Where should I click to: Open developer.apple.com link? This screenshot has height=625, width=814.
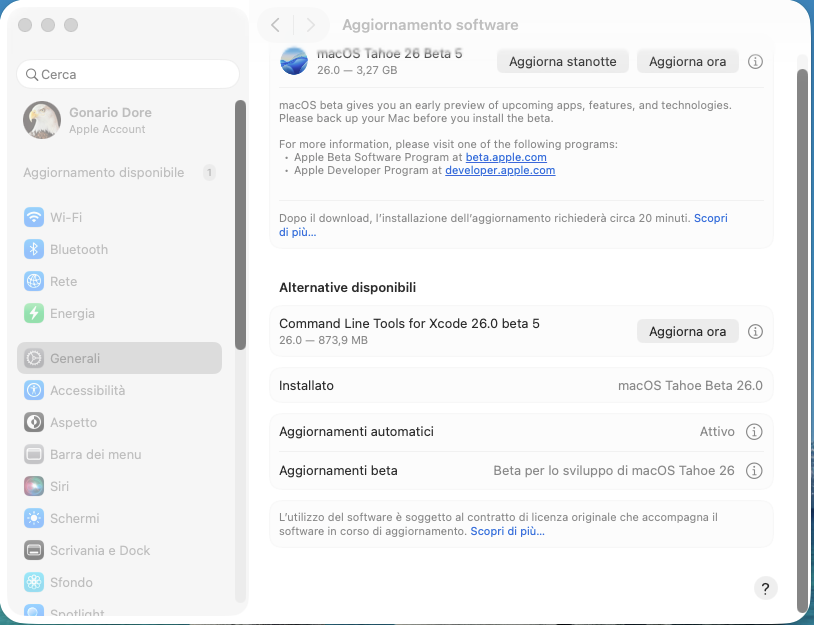tap(500, 170)
